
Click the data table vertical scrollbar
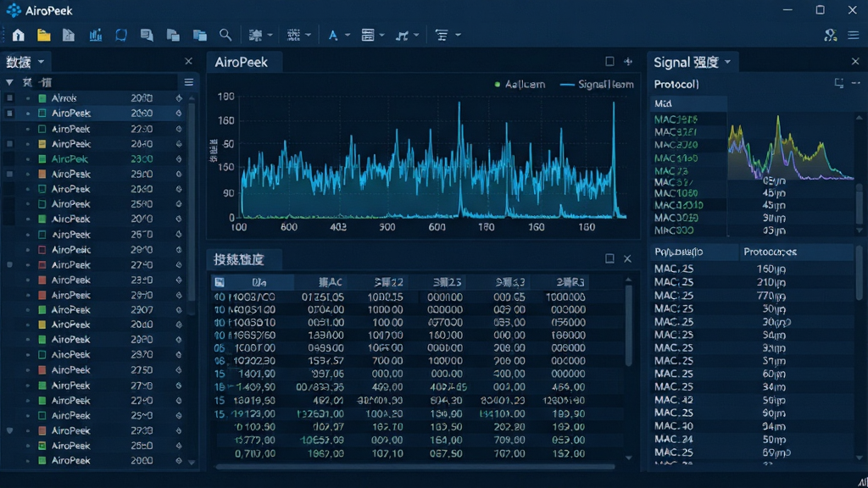click(x=628, y=326)
